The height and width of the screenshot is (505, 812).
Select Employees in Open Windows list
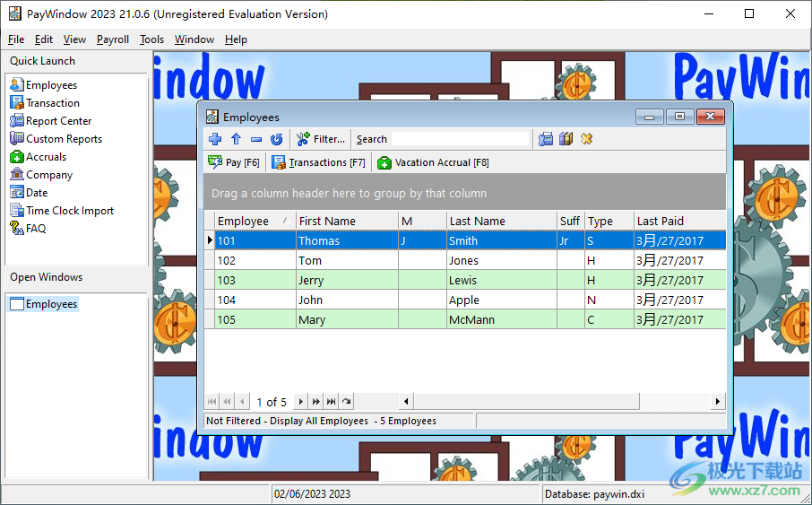(x=44, y=304)
